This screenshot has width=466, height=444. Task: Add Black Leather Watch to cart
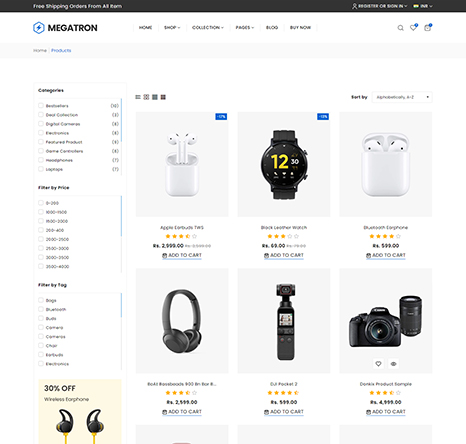point(284,255)
